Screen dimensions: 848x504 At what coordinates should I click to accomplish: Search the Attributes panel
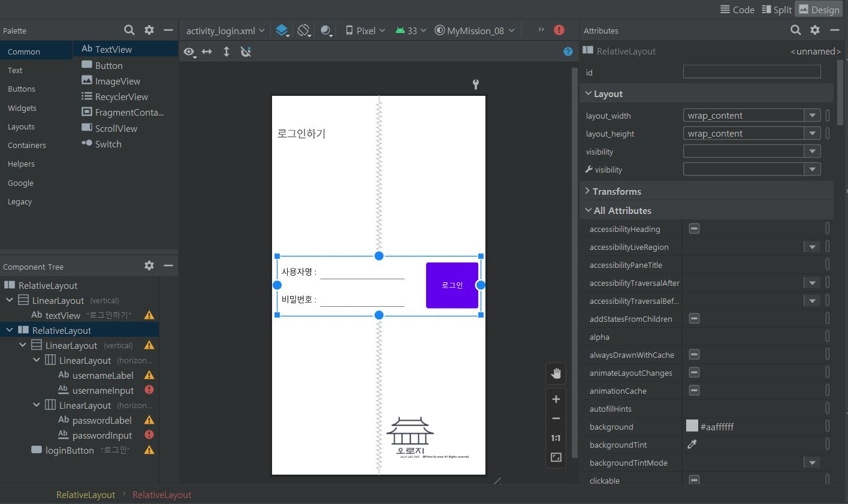[x=795, y=30]
